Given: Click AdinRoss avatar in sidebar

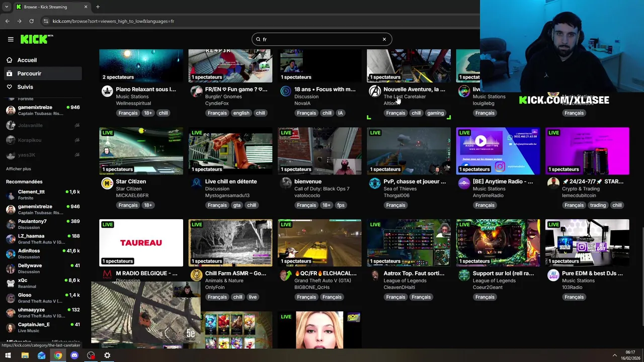Looking at the screenshot, I should pyautogui.click(x=10, y=253).
